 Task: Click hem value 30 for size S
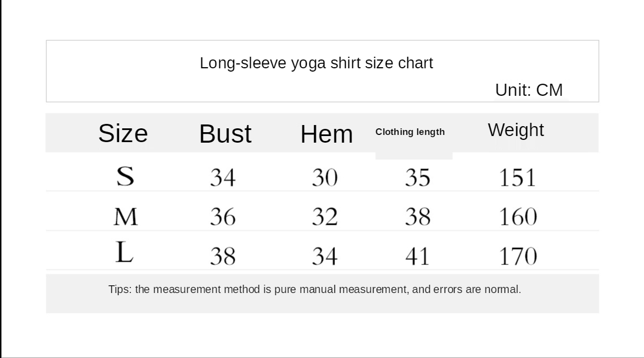coord(324,178)
